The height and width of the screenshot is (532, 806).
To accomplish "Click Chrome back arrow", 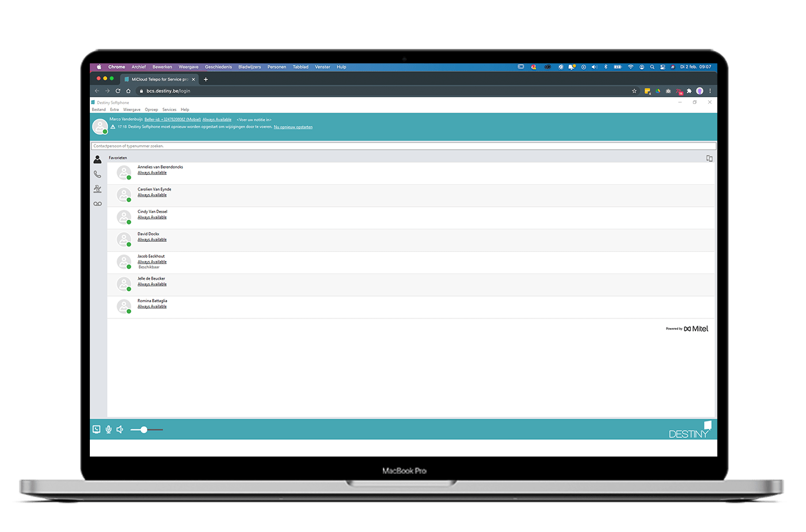I will tap(97, 91).
